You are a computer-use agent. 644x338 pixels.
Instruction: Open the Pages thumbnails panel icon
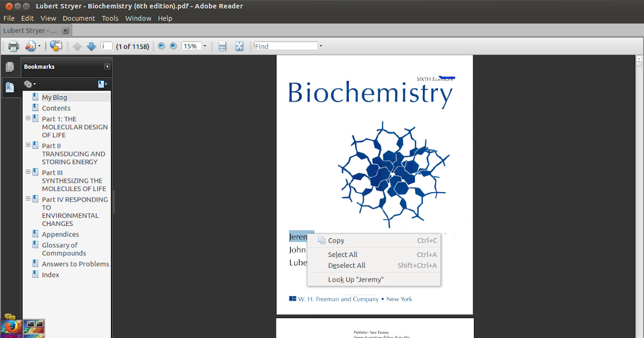click(10, 67)
